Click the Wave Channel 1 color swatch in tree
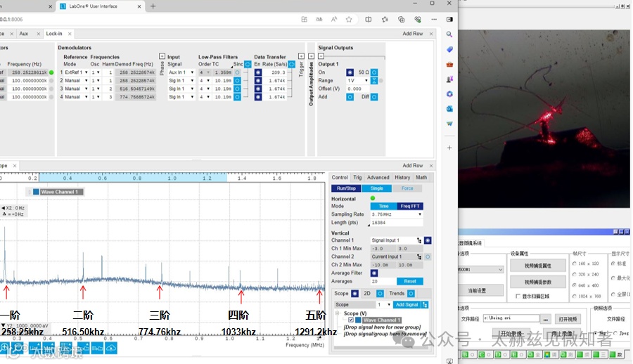The image size is (633, 364). [x=358, y=320]
